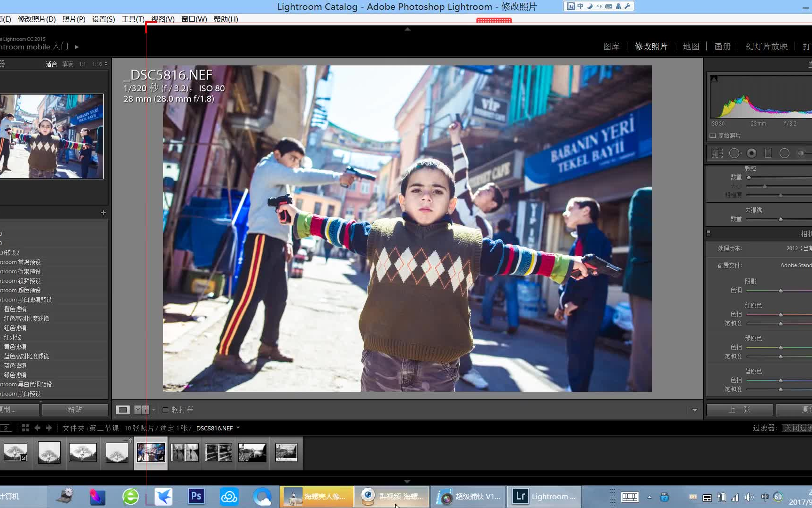Click the network signal tray icon
This screenshot has width=812, height=508.
point(735,497)
